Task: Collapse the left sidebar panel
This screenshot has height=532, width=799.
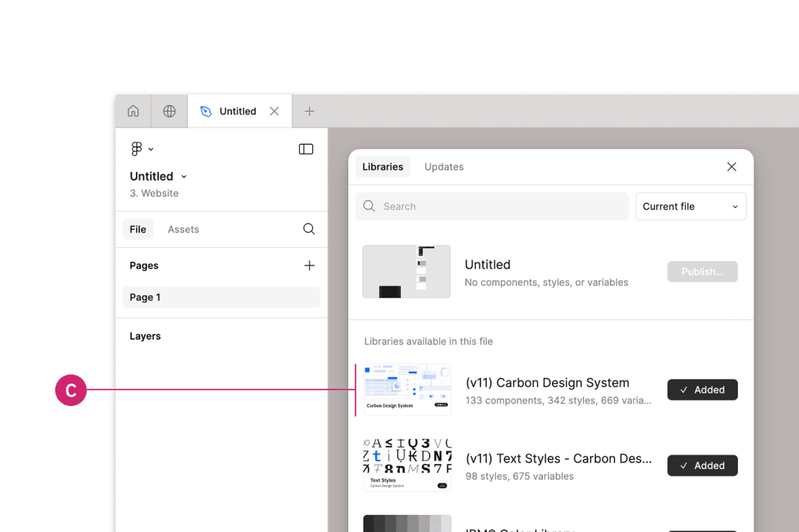Action: pos(306,149)
